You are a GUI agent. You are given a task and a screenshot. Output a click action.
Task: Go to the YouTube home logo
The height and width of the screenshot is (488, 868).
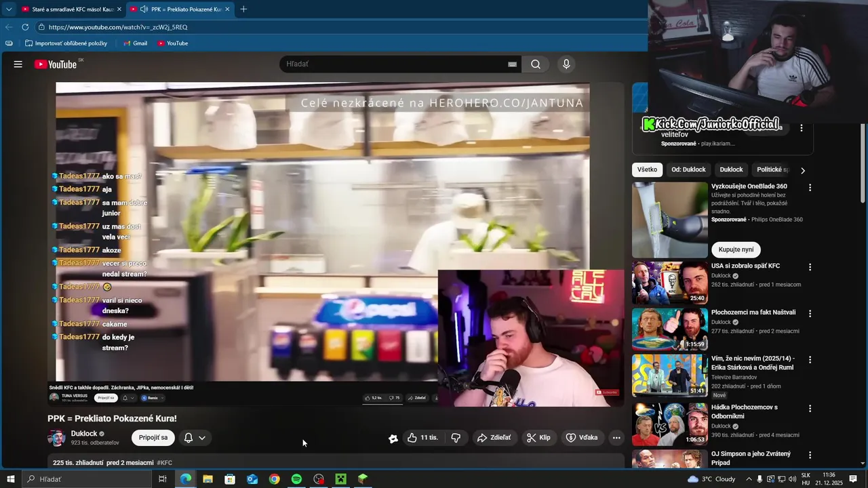(56, 64)
